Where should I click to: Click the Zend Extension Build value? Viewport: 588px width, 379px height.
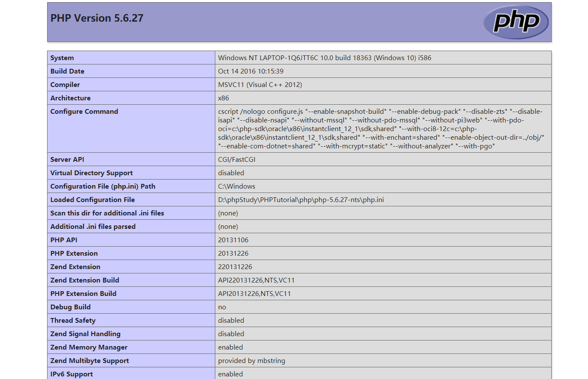click(256, 280)
